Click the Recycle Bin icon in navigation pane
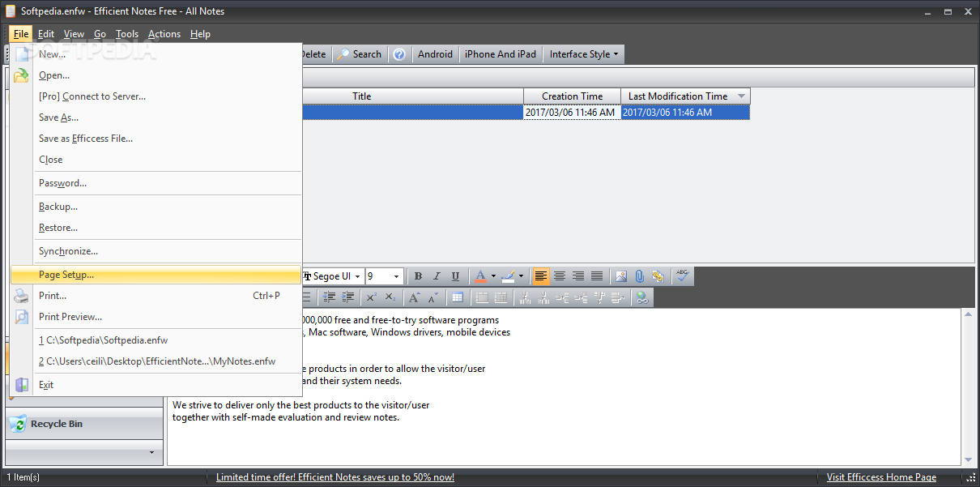Viewport: 980px width, 487px height. coord(18,424)
